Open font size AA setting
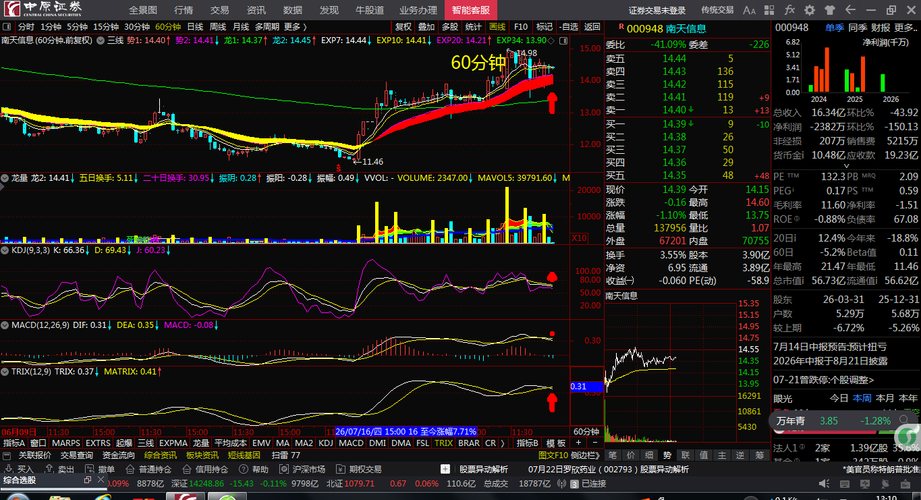 749,10
